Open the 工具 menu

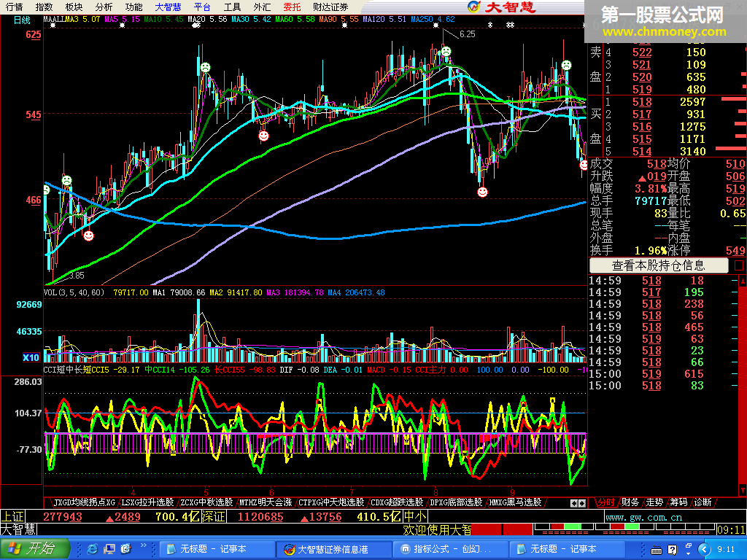coord(233,7)
